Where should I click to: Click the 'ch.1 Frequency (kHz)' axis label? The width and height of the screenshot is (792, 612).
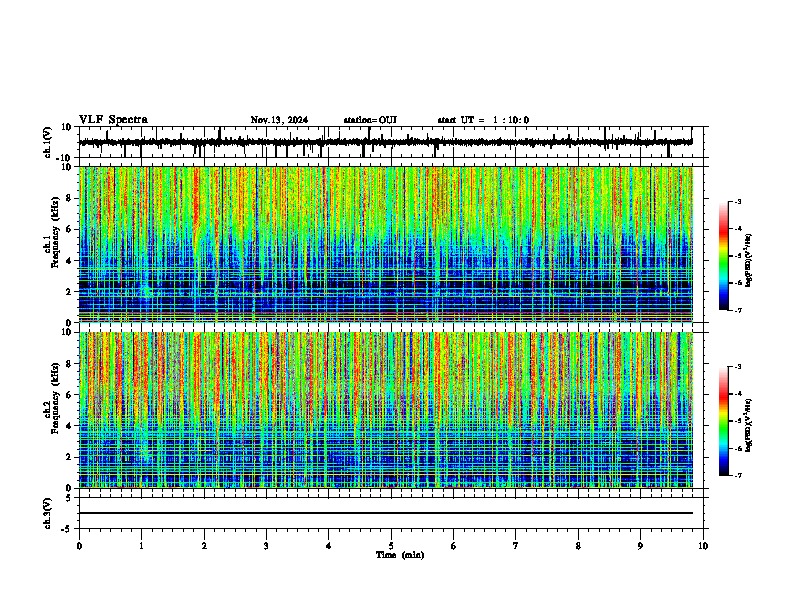52,232
